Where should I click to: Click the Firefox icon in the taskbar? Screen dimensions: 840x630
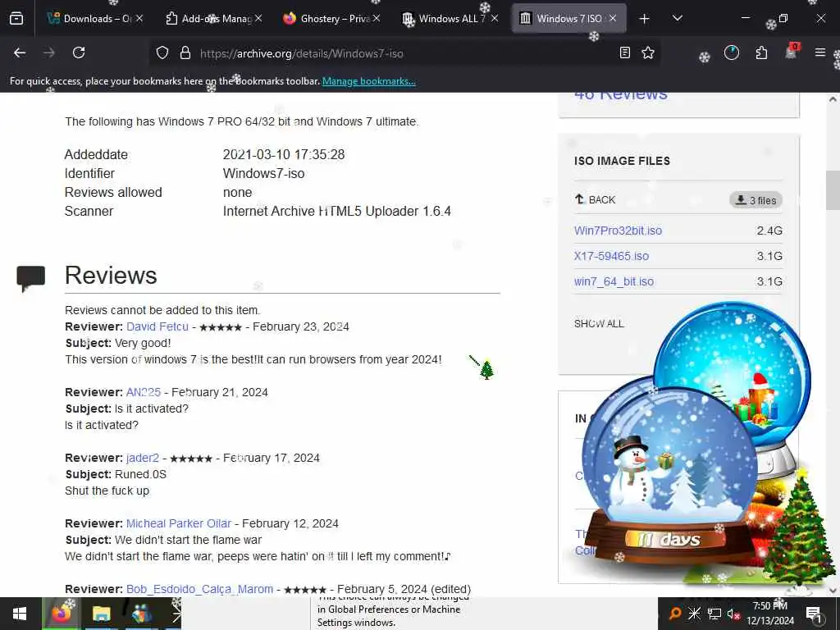click(x=61, y=614)
